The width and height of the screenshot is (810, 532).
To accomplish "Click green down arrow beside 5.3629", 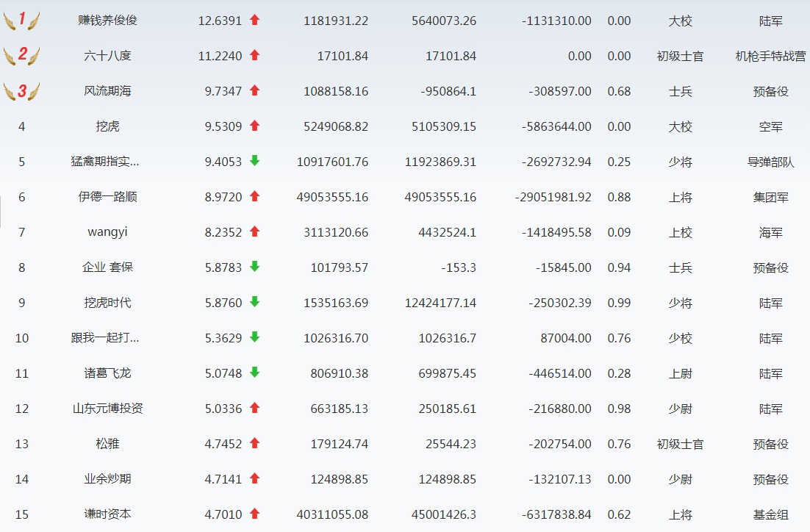I will 254,337.
